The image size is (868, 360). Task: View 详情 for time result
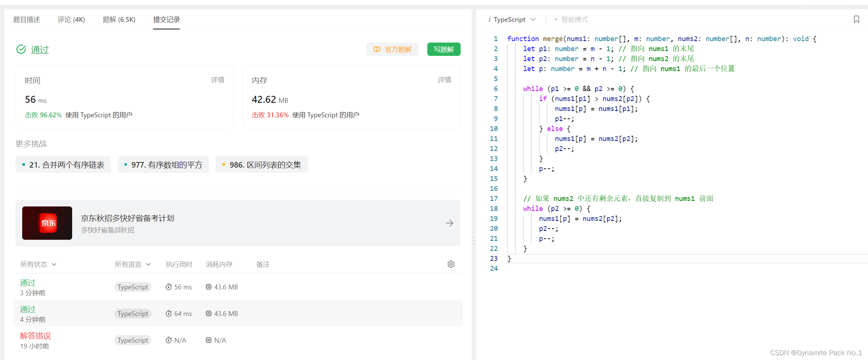point(218,80)
